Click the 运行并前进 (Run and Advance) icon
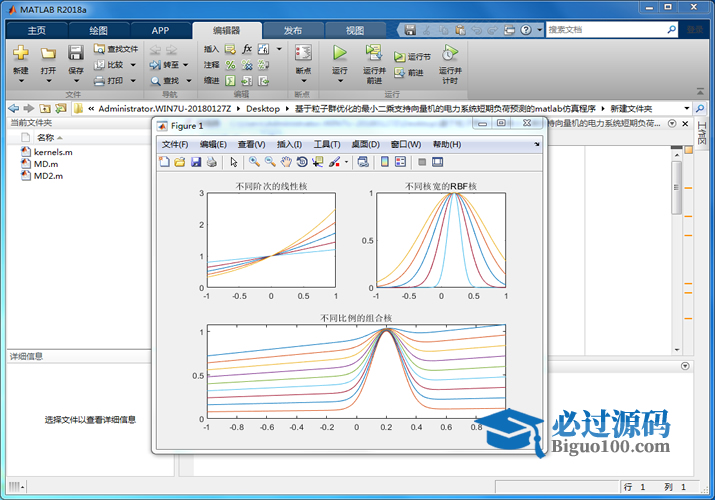Image resolution: width=715 pixels, height=500 pixels. coord(374,52)
